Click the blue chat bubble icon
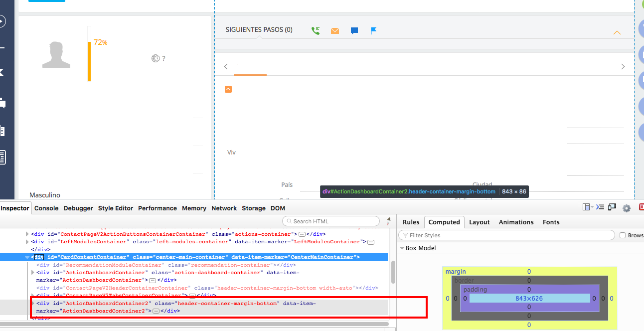The height and width of the screenshot is (331, 644). 354,31
